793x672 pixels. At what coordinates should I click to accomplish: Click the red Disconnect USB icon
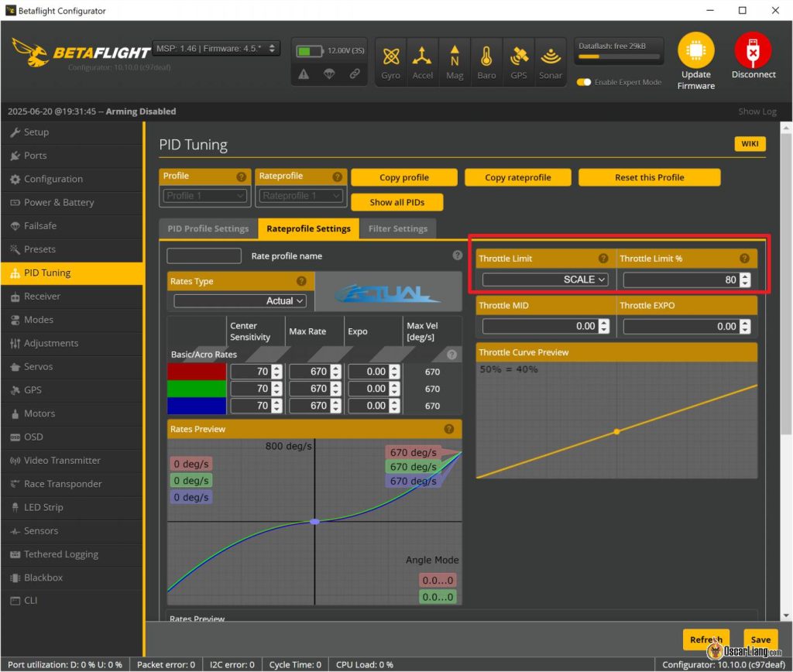[753, 50]
